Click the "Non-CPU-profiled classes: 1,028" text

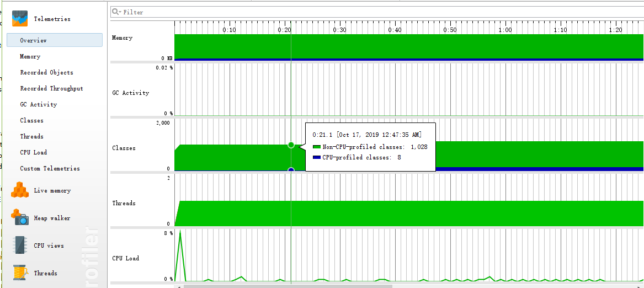(x=375, y=147)
